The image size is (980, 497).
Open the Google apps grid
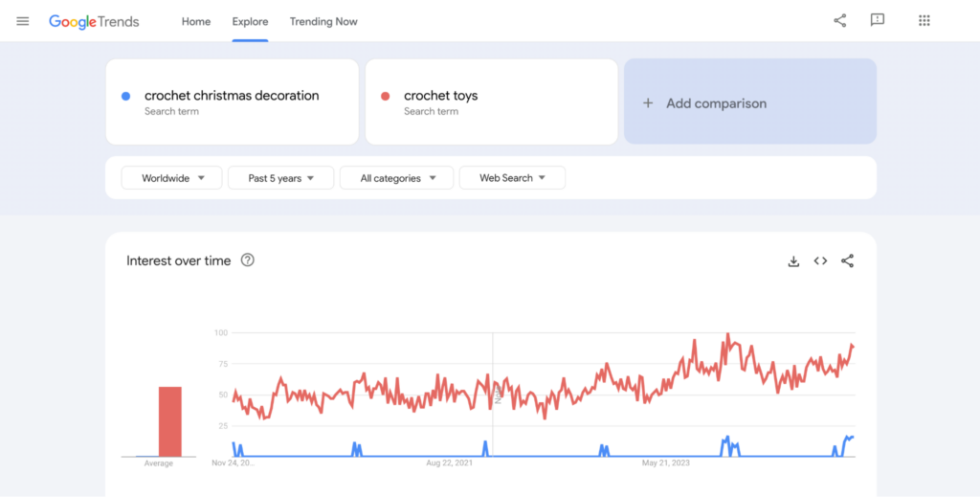pyautogui.click(x=924, y=20)
